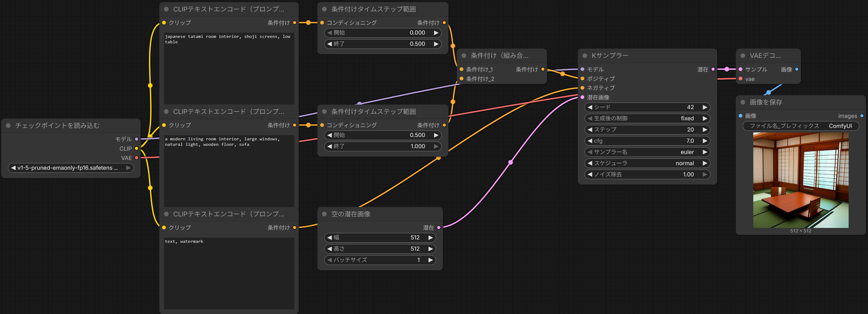868x314 pixels.
Task: Click into the "text, watermark" prompt box
Action: pyautogui.click(x=229, y=273)
